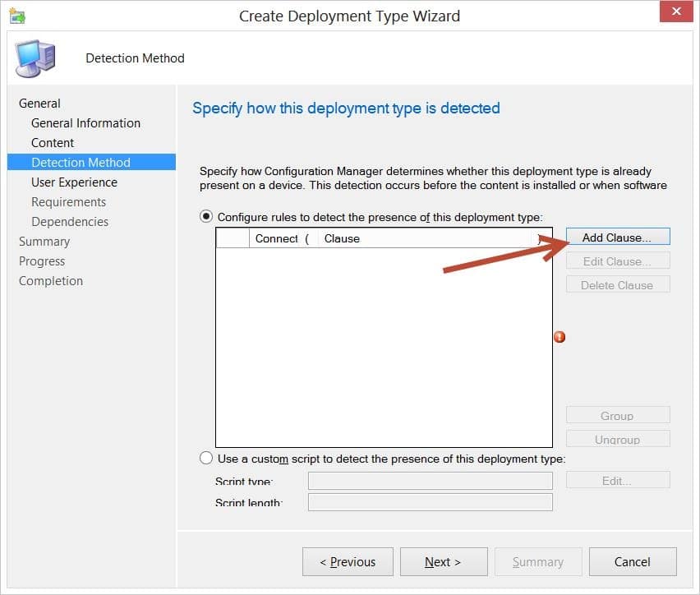Click the Ungroup button
Screen dimensions: 700x595
coord(618,439)
